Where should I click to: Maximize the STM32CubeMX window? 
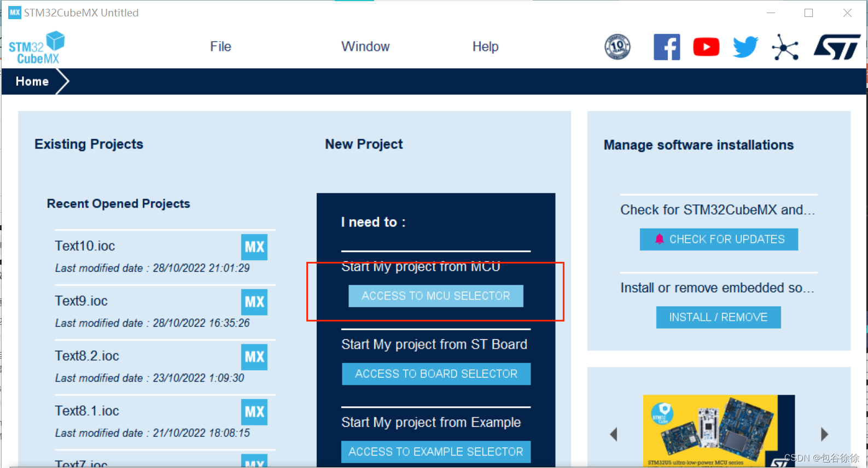pyautogui.click(x=808, y=13)
